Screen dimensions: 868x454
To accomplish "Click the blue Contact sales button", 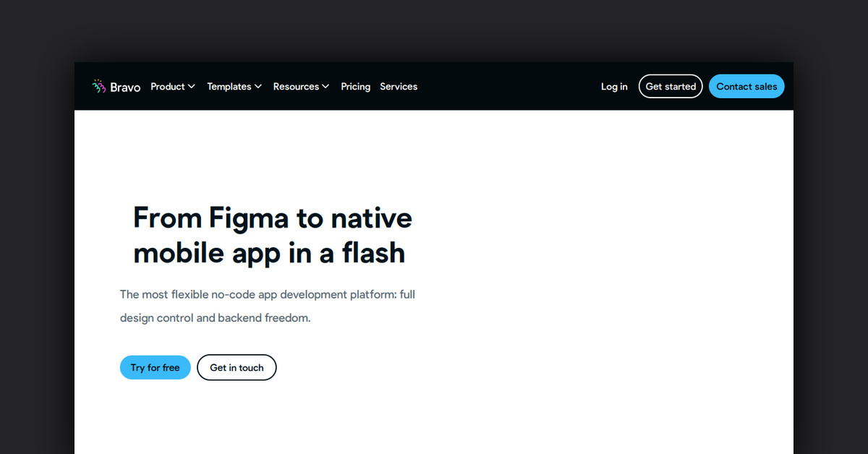I will pos(746,87).
